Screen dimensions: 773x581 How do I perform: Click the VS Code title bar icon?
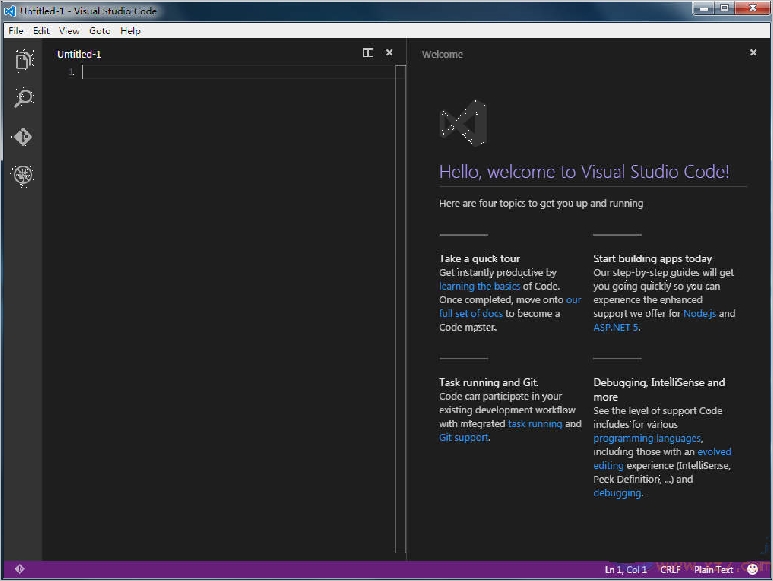10,11
